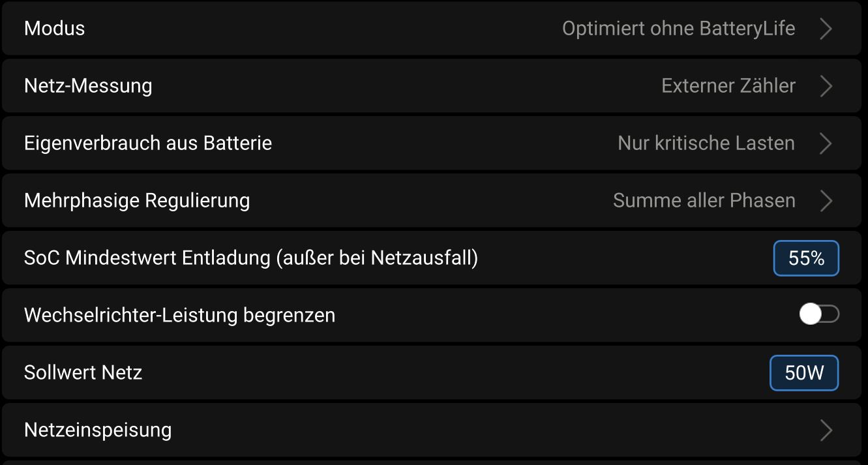This screenshot has height=465, width=868.
Task: Click the chevron beside Externer Zähler
Action: click(x=826, y=85)
